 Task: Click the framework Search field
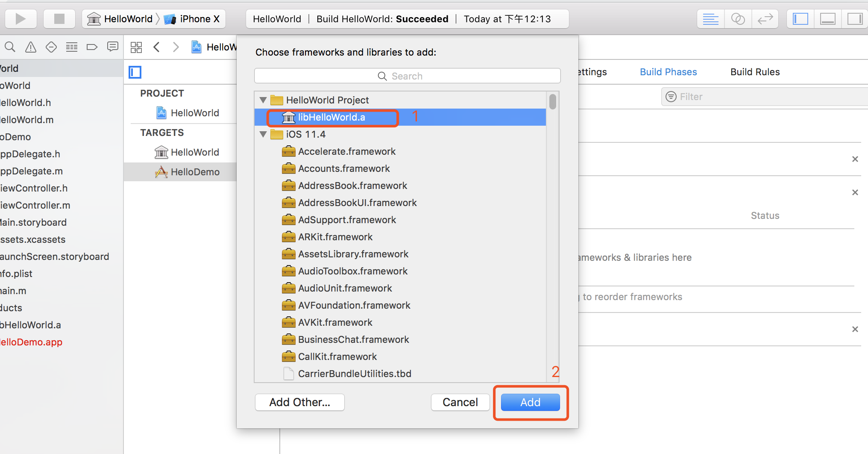[x=407, y=76]
